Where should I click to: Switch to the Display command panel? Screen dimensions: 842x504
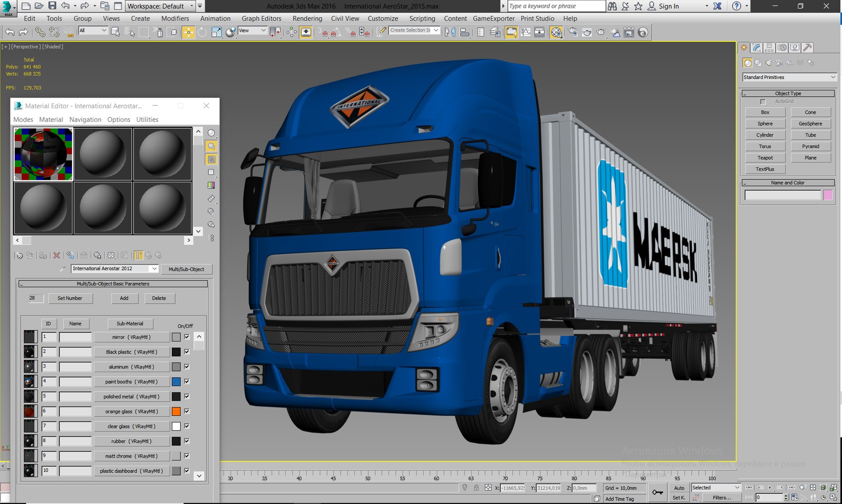[794, 48]
